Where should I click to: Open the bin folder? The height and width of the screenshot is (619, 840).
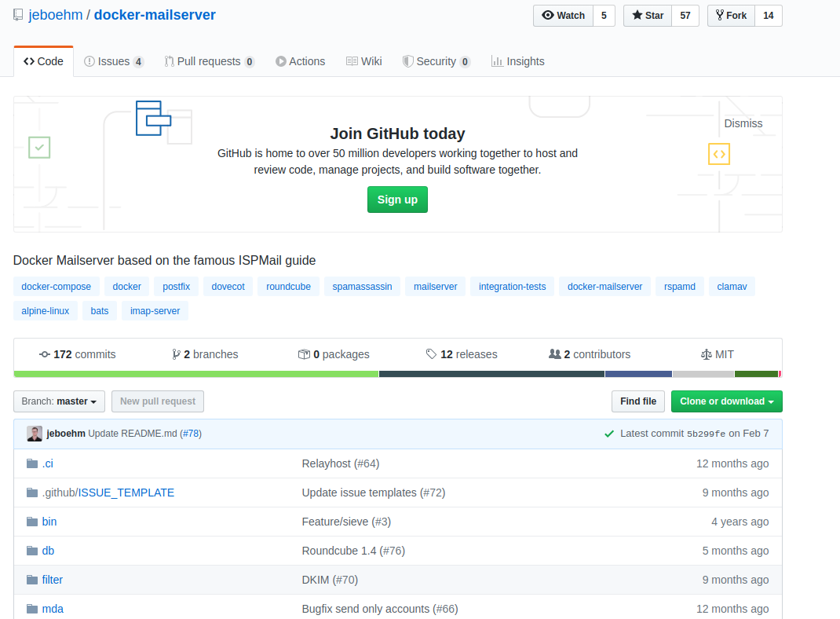(x=49, y=522)
